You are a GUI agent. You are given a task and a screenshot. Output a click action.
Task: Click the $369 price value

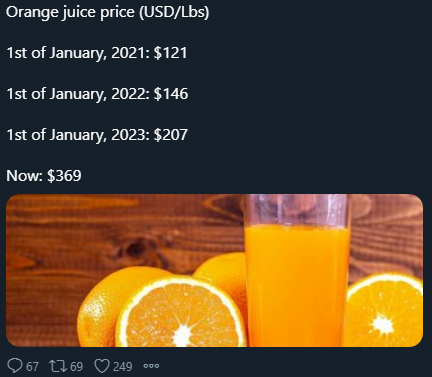(x=64, y=176)
